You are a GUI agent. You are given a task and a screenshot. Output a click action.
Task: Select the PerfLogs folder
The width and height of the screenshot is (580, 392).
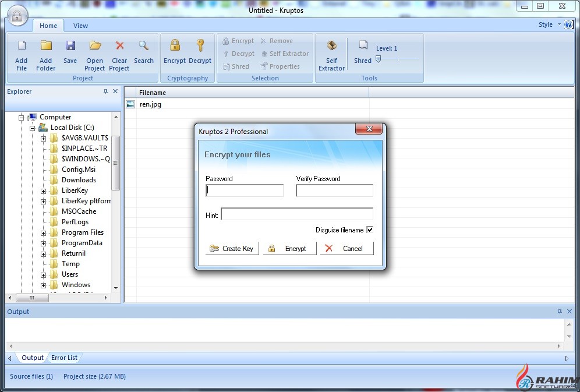[75, 222]
